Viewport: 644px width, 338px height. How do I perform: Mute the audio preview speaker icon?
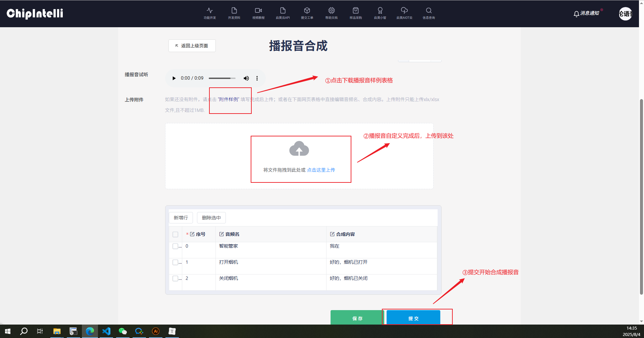[246, 78]
